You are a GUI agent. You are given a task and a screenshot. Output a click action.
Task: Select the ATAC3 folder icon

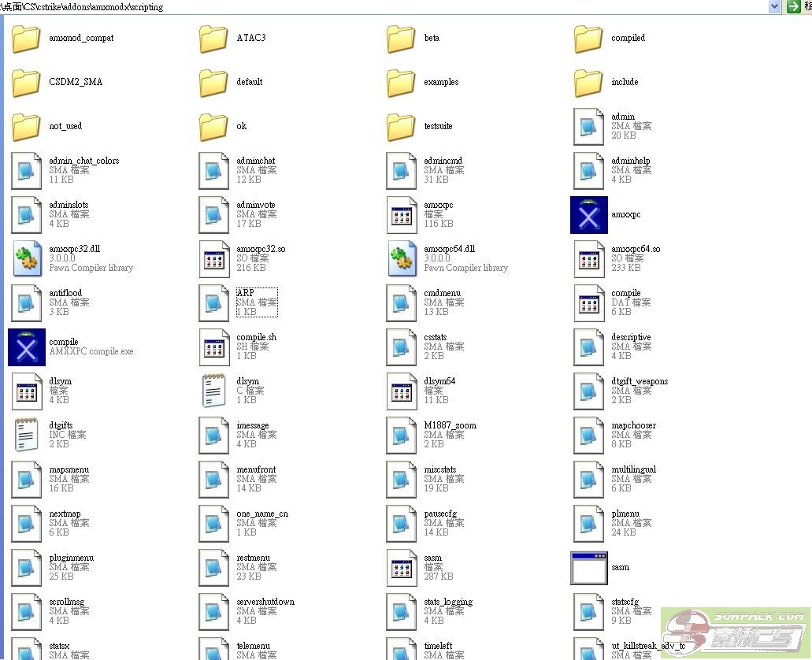click(213, 39)
